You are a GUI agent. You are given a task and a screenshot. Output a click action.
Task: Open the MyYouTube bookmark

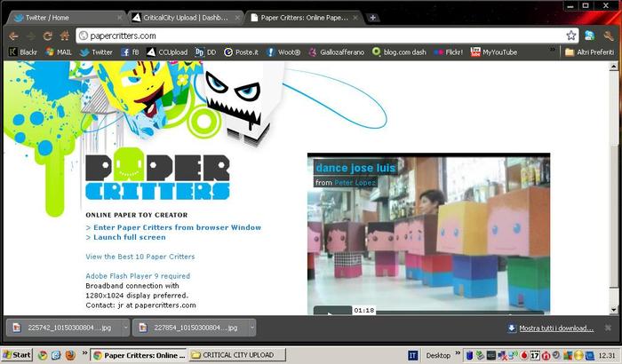494,52
